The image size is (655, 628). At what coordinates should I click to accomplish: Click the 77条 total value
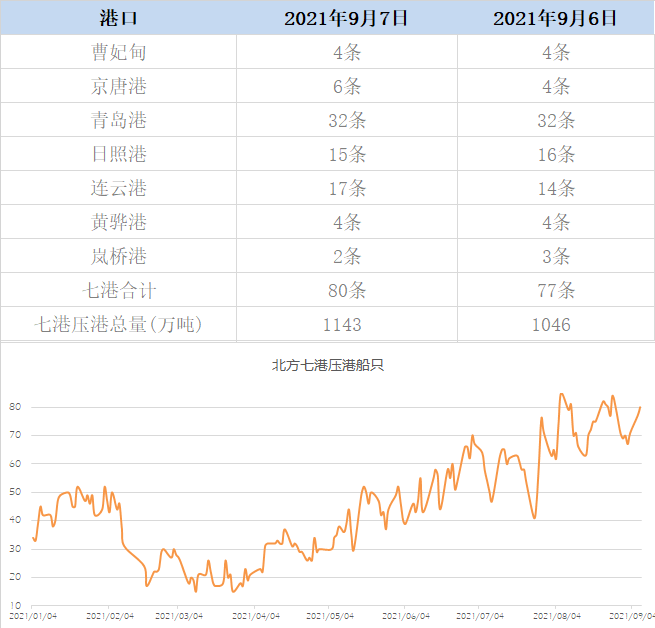[x=556, y=290]
